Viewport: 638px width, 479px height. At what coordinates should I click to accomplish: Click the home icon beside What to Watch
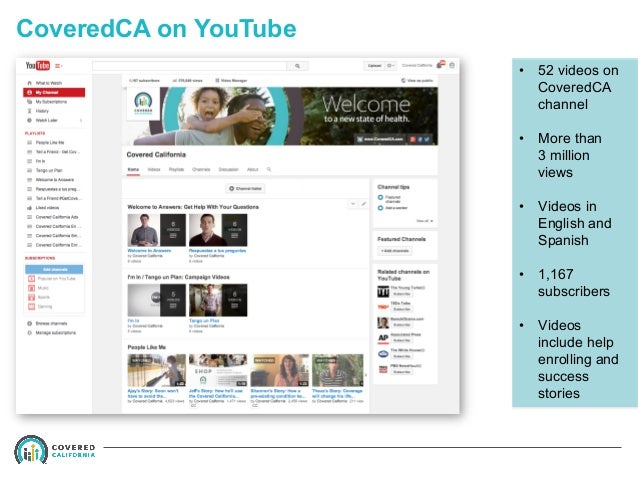click(x=29, y=83)
